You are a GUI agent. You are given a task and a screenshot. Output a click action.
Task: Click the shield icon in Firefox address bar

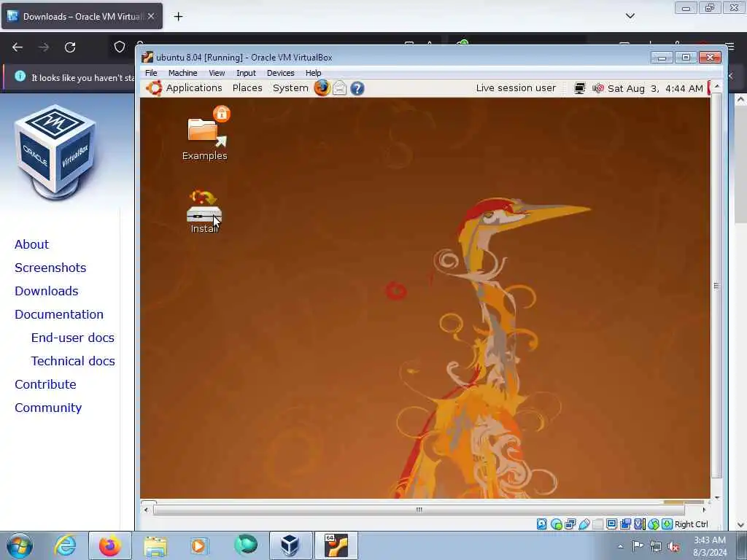pos(119,47)
